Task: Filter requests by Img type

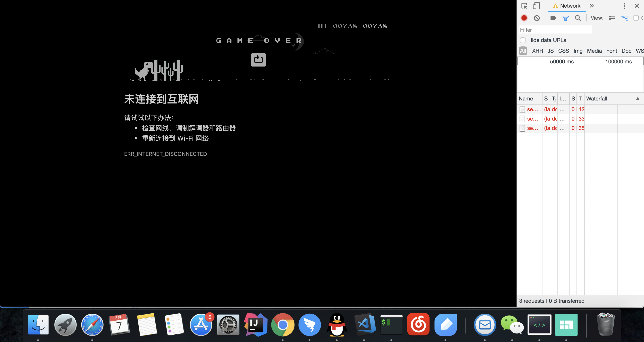Action: click(578, 51)
